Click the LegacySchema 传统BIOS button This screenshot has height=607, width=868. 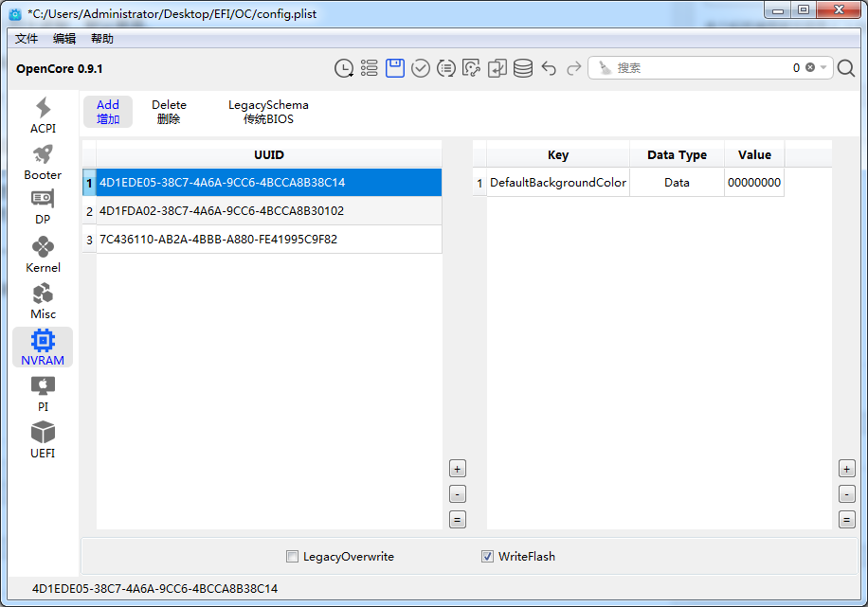coord(268,112)
